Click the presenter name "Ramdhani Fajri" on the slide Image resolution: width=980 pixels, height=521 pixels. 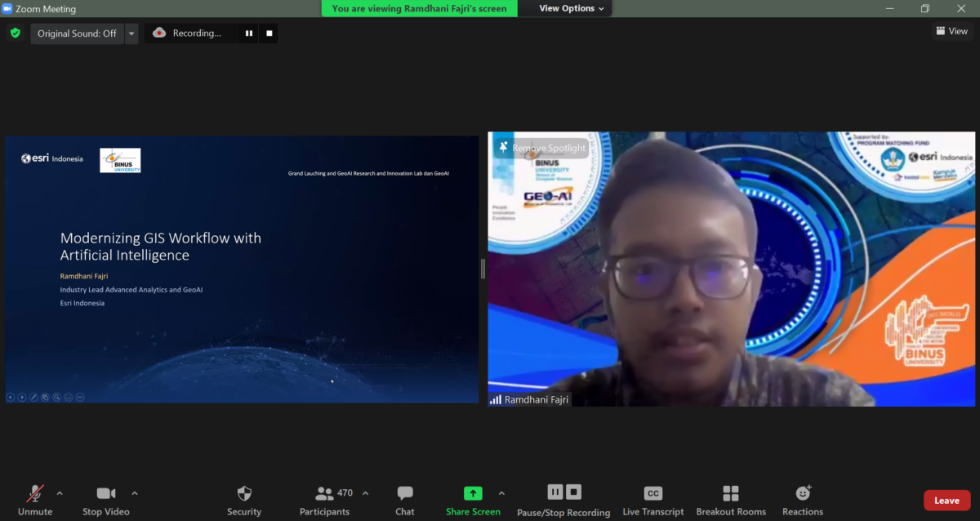click(84, 276)
